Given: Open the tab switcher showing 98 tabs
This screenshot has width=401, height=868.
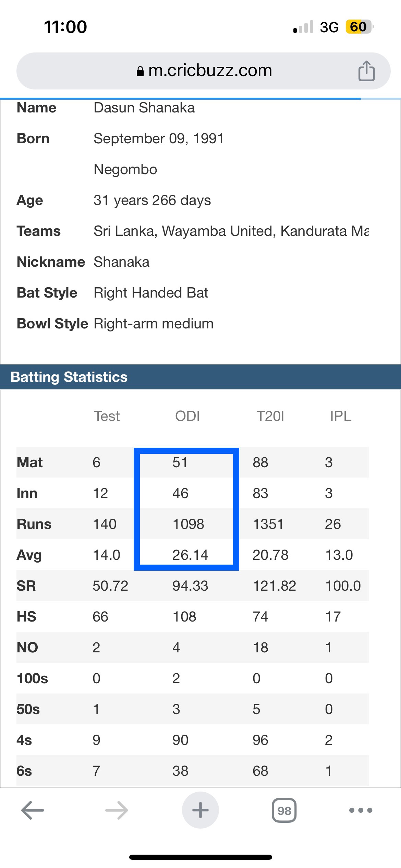Looking at the screenshot, I should point(284,810).
